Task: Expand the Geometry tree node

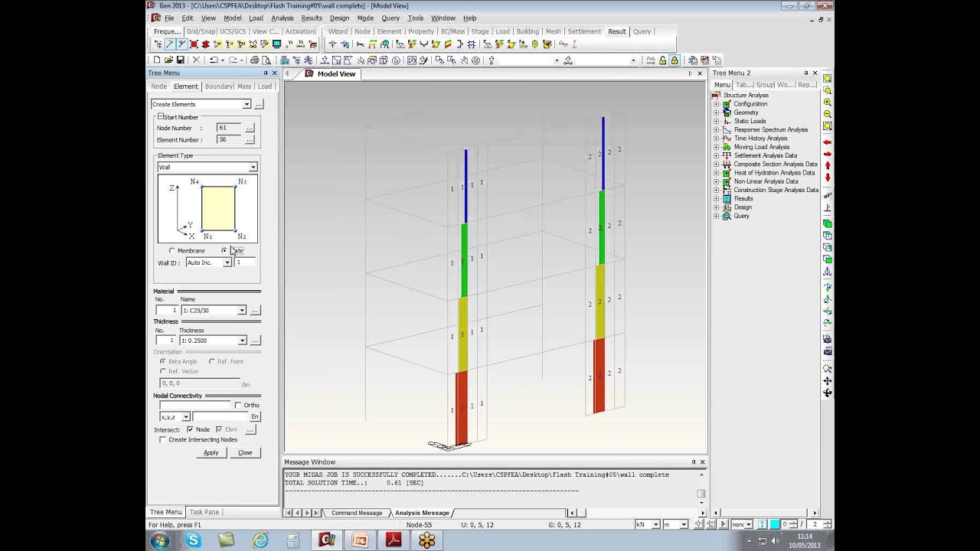Action: [717, 112]
